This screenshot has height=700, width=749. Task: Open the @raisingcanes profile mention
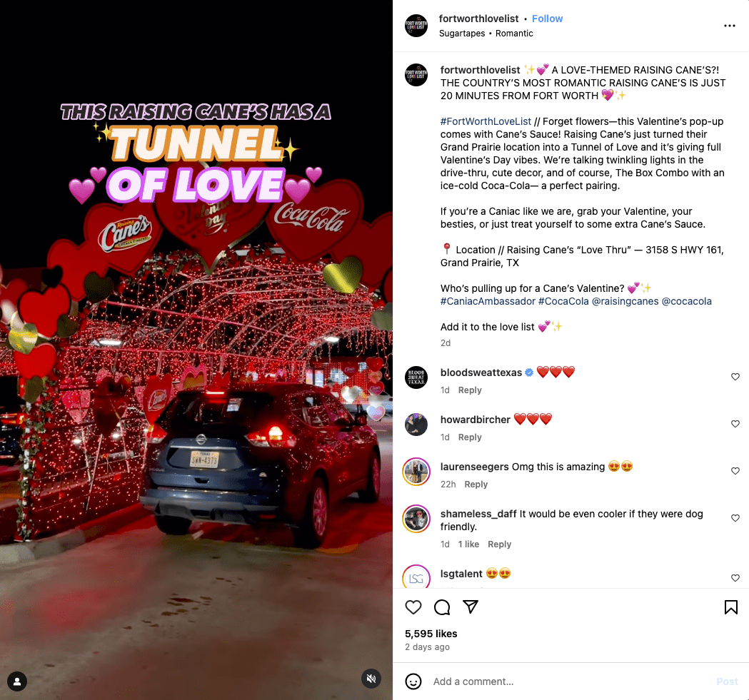tap(625, 301)
